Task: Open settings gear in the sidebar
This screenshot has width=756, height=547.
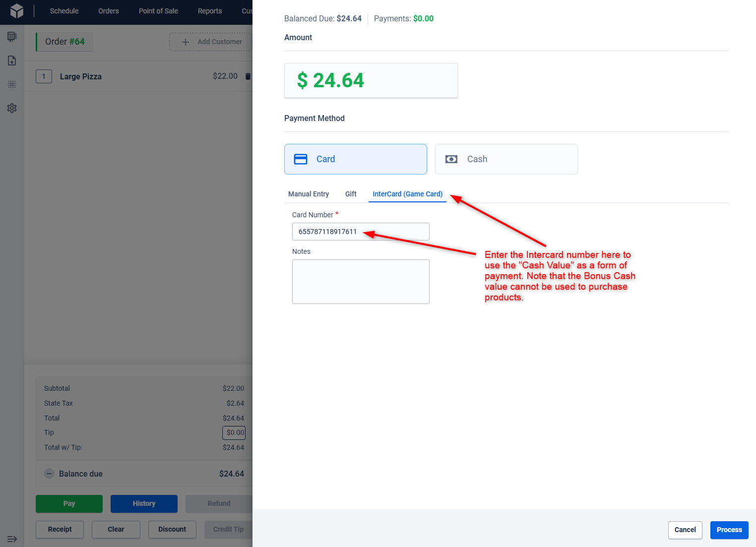Action: [12, 108]
